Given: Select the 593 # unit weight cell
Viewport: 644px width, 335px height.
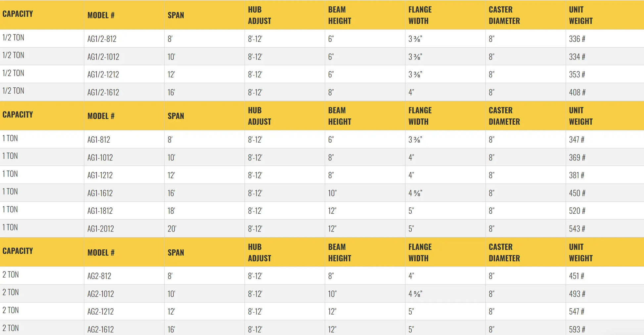Looking at the screenshot, I should tap(577, 329).
